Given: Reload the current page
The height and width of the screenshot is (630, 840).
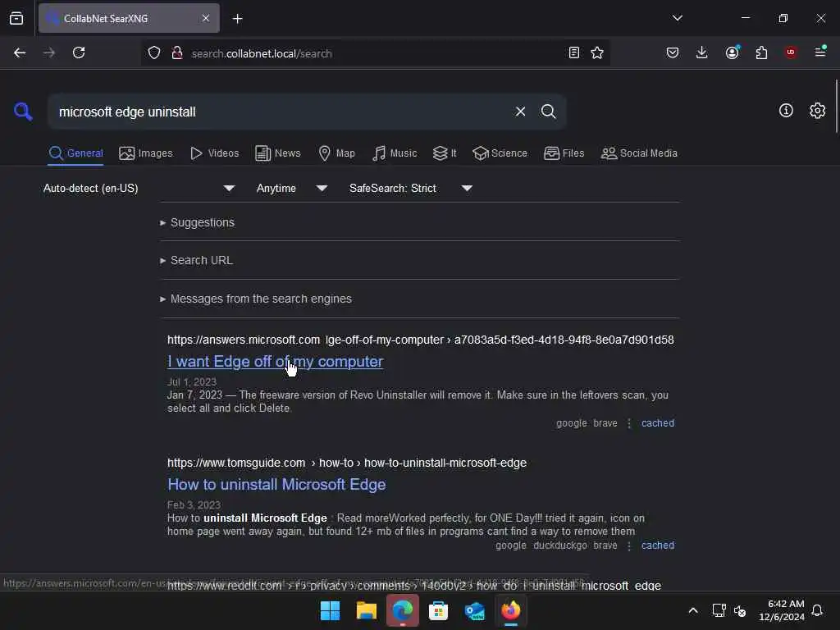Looking at the screenshot, I should [x=79, y=52].
